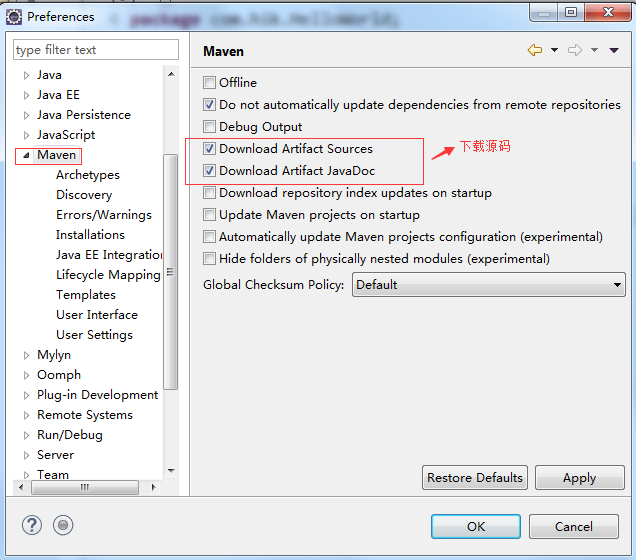Expand the Java EE tree node
636x560 pixels.
click(26, 95)
